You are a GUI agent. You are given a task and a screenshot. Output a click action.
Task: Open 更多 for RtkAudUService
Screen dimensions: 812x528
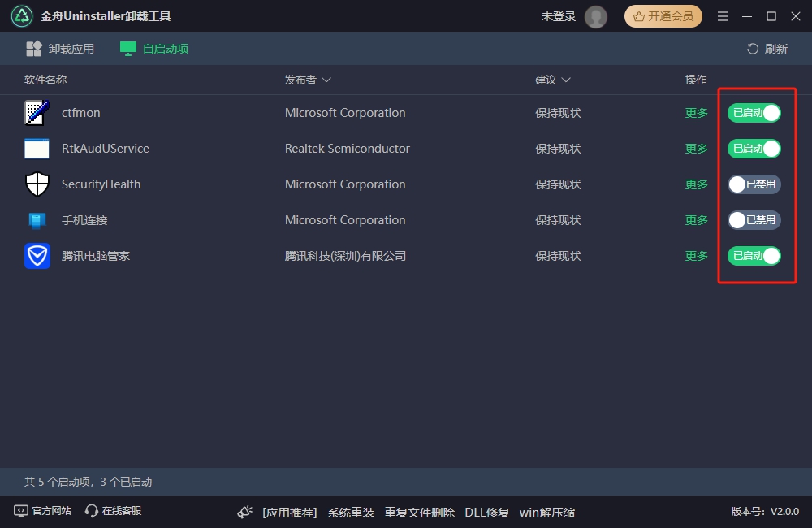696,148
